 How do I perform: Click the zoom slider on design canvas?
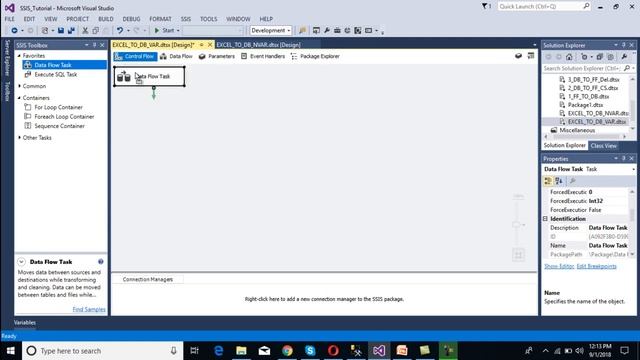tap(517, 224)
